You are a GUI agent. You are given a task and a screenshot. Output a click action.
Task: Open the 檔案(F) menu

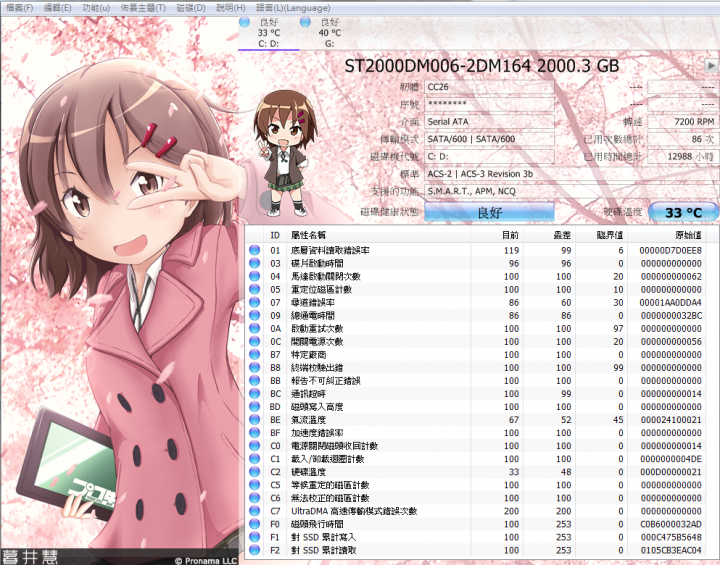[19, 8]
